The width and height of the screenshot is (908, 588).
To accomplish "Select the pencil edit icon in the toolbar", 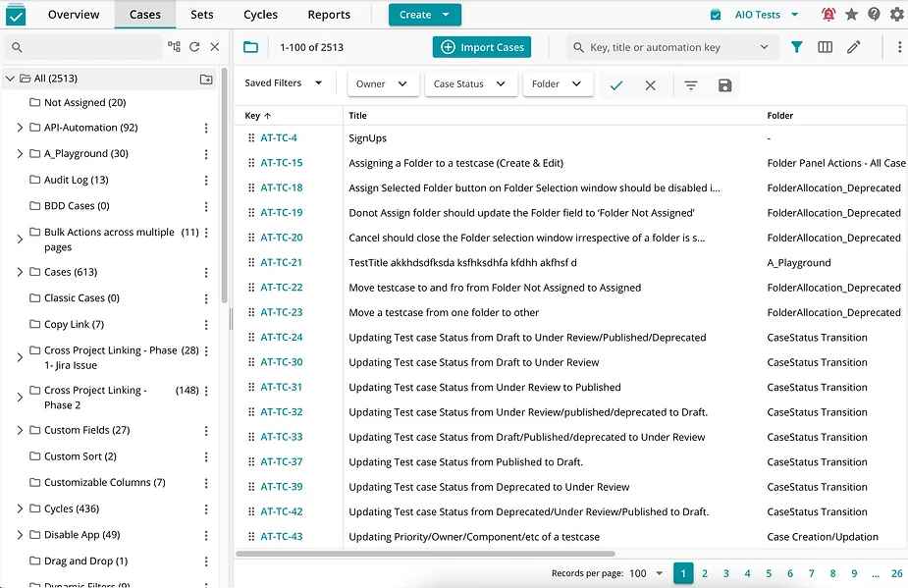I will coord(852,46).
